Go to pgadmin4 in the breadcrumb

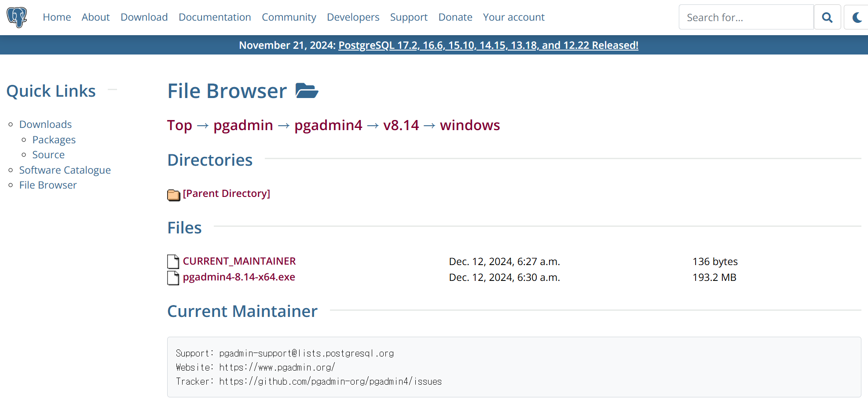(x=328, y=125)
